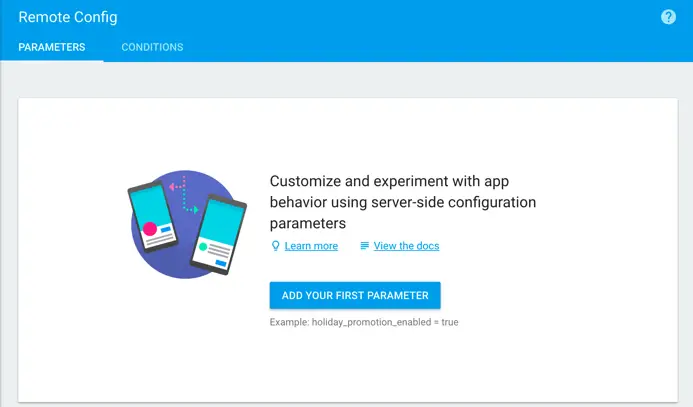Click the Learn more link

311,246
